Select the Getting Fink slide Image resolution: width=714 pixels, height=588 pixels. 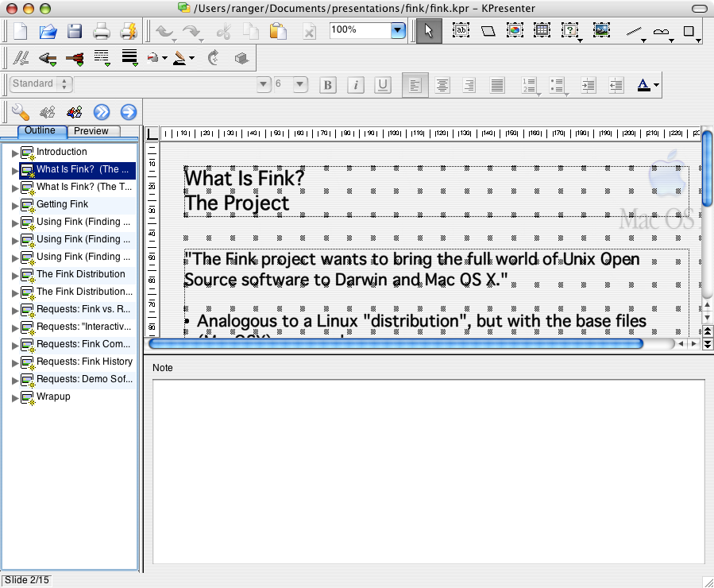pos(63,204)
